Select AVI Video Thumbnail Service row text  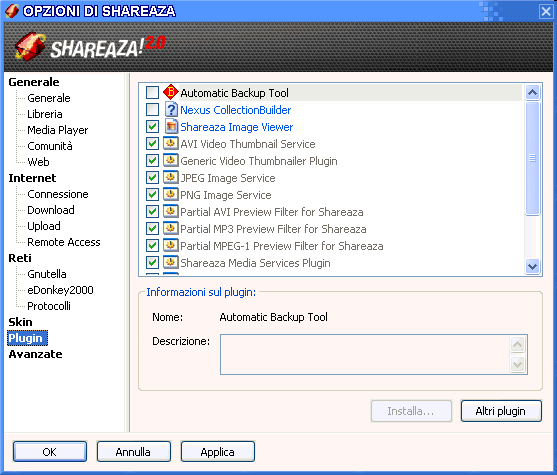tap(248, 144)
